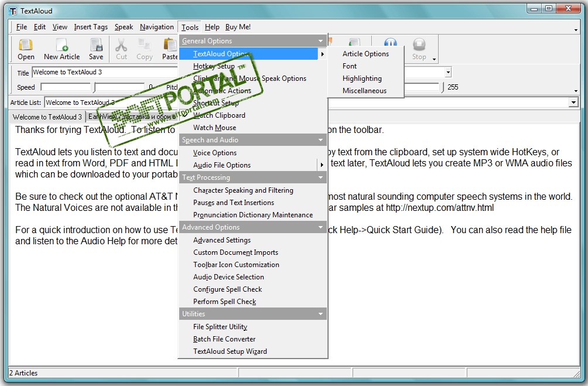
Task: Choose Clipboard and Mouse Speak Options
Action: click(x=253, y=78)
